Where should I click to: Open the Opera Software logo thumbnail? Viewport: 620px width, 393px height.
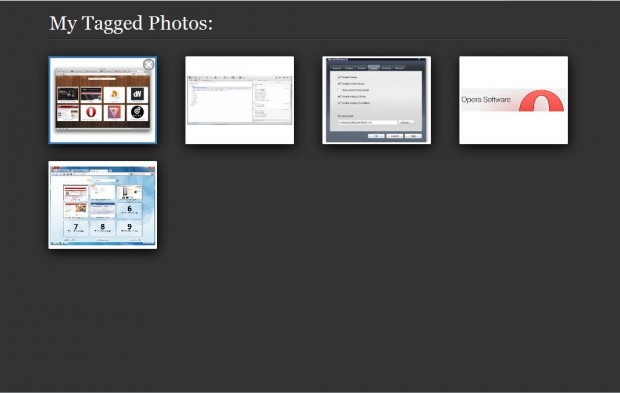(x=514, y=100)
